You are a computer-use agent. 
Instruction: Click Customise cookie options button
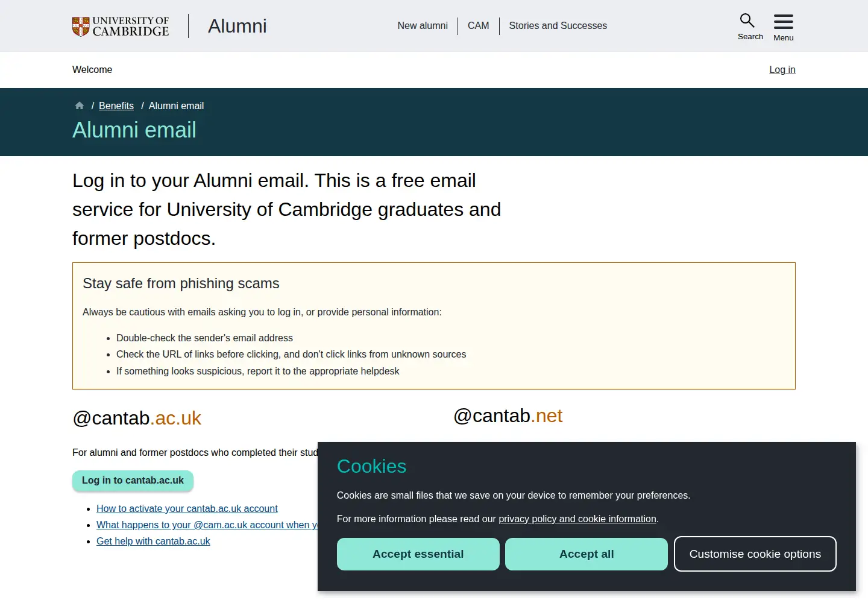pyautogui.click(x=755, y=554)
